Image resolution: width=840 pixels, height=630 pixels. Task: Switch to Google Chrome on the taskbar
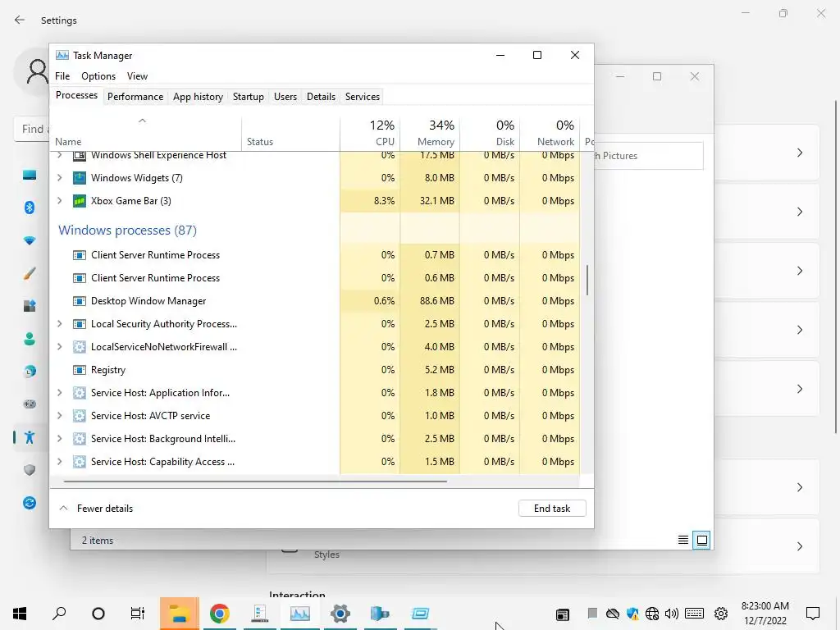220,614
